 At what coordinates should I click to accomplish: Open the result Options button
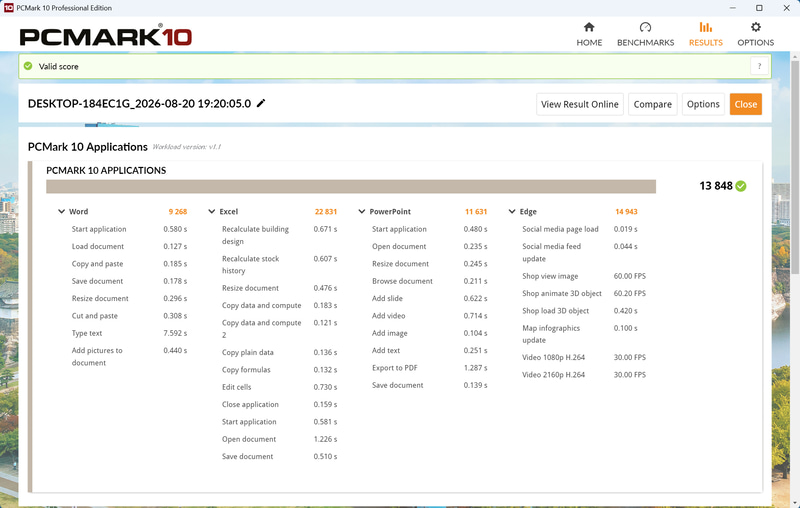(x=703, y=104)
